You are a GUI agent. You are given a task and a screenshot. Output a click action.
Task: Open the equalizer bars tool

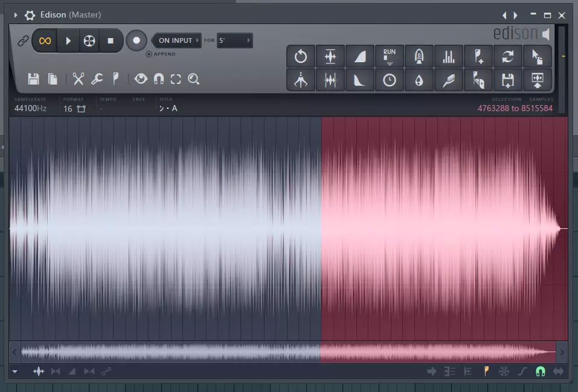point(449,57)
